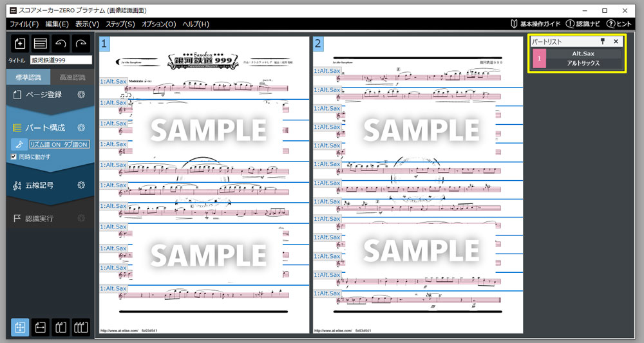Click the pink part number 1 swatch
The width and height of the screenshot is (644, 343).
coord(539,59)
